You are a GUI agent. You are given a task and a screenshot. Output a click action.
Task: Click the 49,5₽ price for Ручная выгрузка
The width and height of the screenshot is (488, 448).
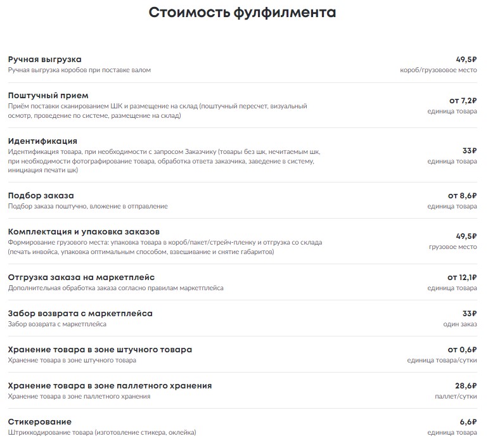(x=466, y=59)
